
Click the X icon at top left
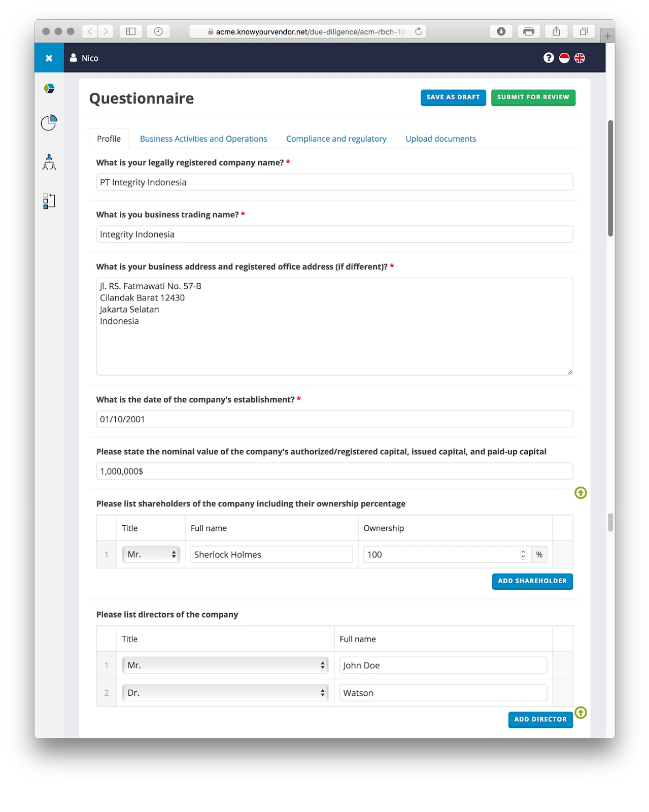(49, 57)
